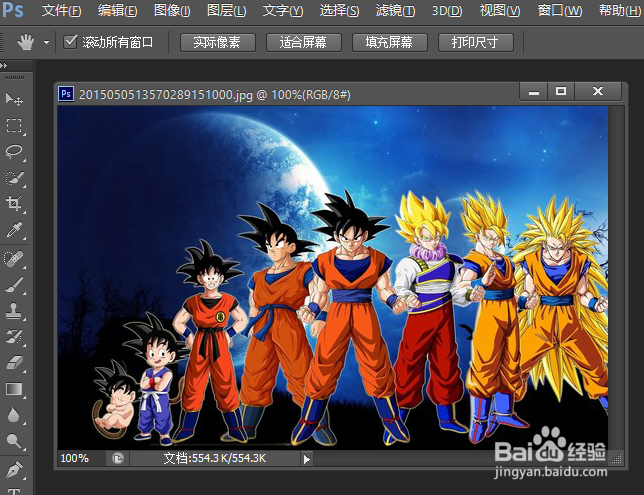Click the Hand tool icon in options bar
Screen dimensions: 644x495
[25, 42]
